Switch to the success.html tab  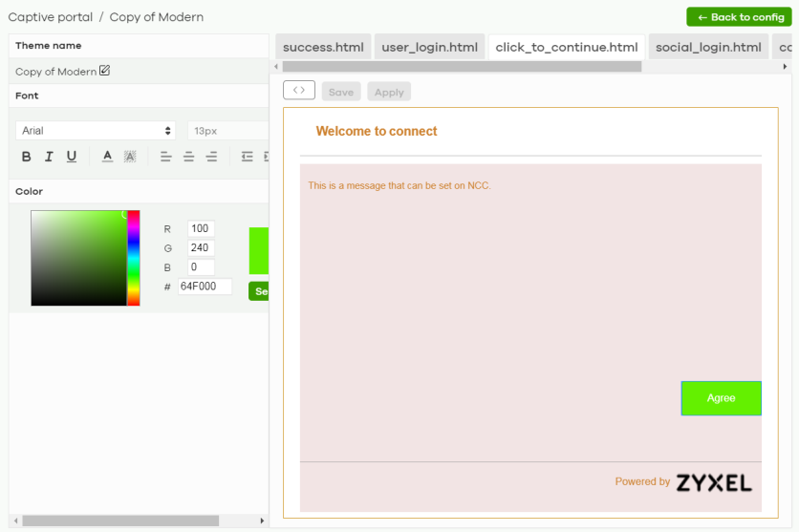(x=323, y=47)
